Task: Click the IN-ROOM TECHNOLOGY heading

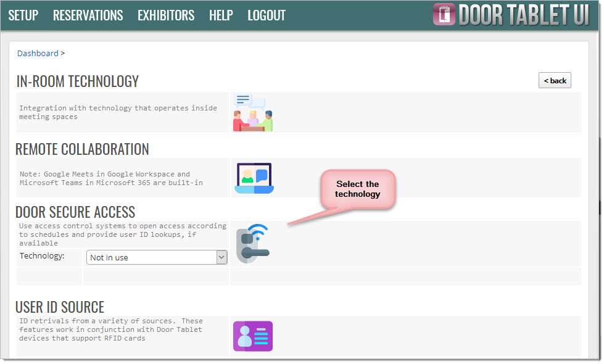Action: point(77,81)
